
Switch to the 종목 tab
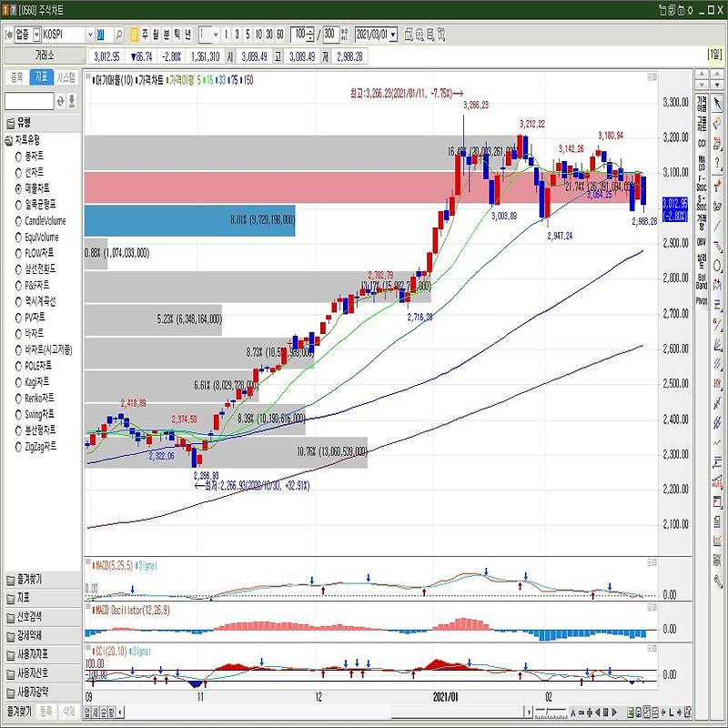(16, 77)
